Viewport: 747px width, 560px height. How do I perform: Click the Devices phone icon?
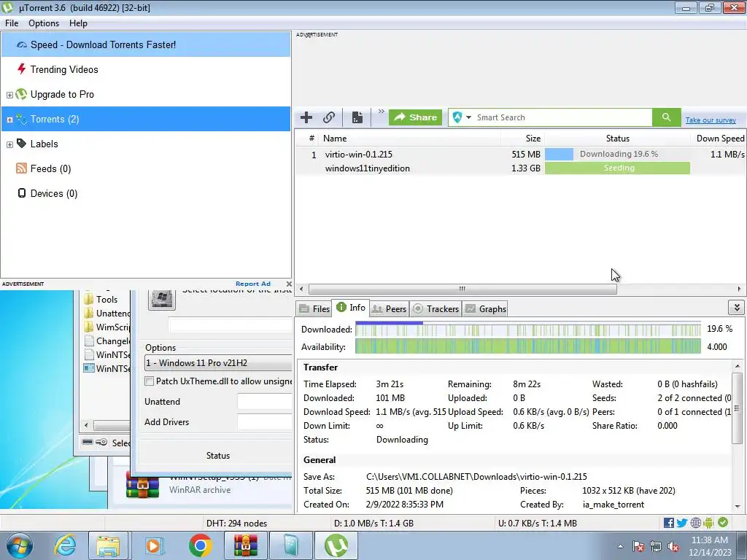21,192
